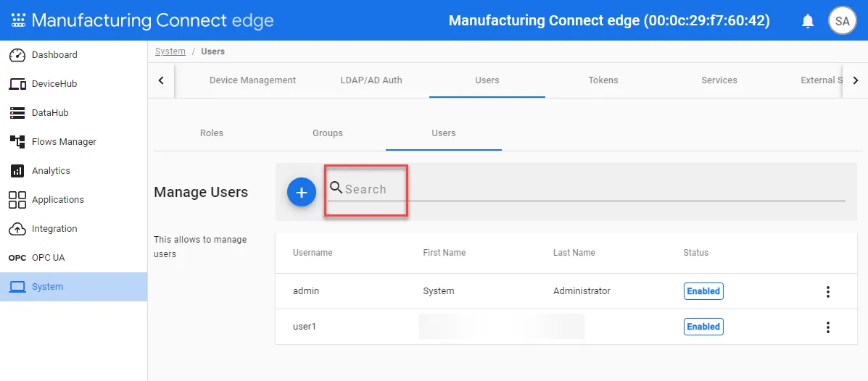
Task: Navigate to Analytics in the sidebar
Action: click(74, 171)
